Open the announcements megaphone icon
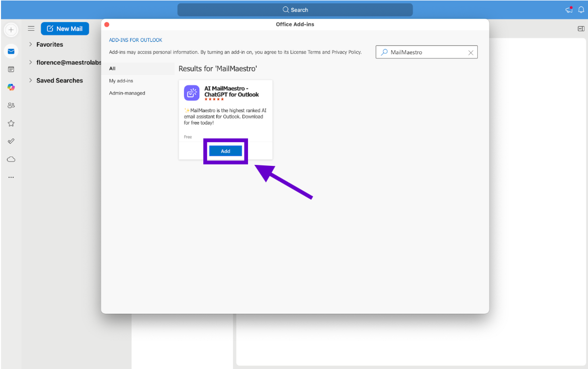This screenshot has width=588, height=369. [x=569, y=10]
